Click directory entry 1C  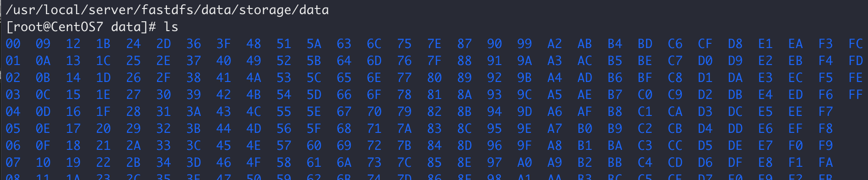point(103,61)
